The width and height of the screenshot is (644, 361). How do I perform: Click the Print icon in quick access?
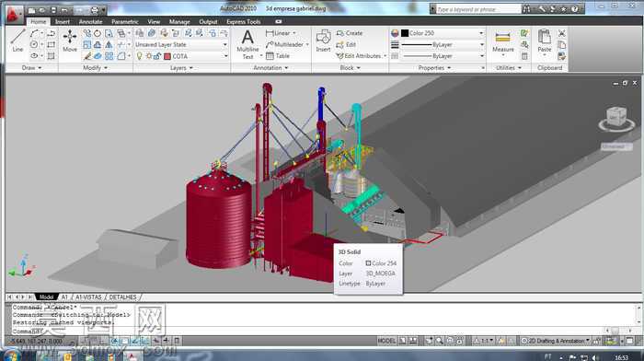pyautogui.click(x=95, y=10)
